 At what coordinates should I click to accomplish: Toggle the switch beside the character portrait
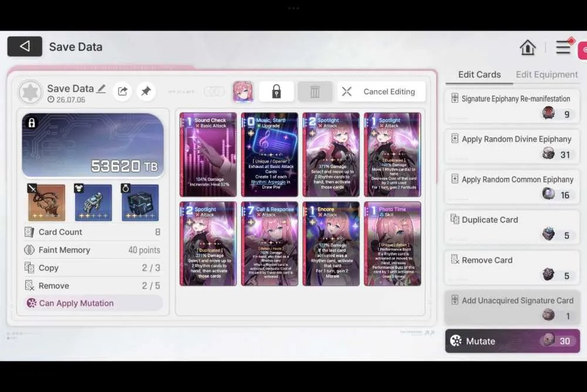(214, 92)
